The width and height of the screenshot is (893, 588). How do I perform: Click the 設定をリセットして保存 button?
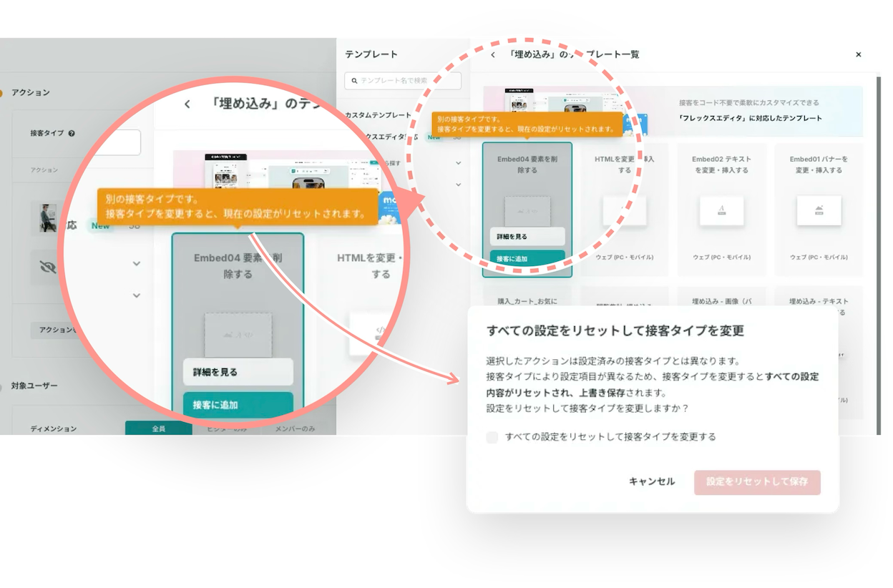(757, 482)
